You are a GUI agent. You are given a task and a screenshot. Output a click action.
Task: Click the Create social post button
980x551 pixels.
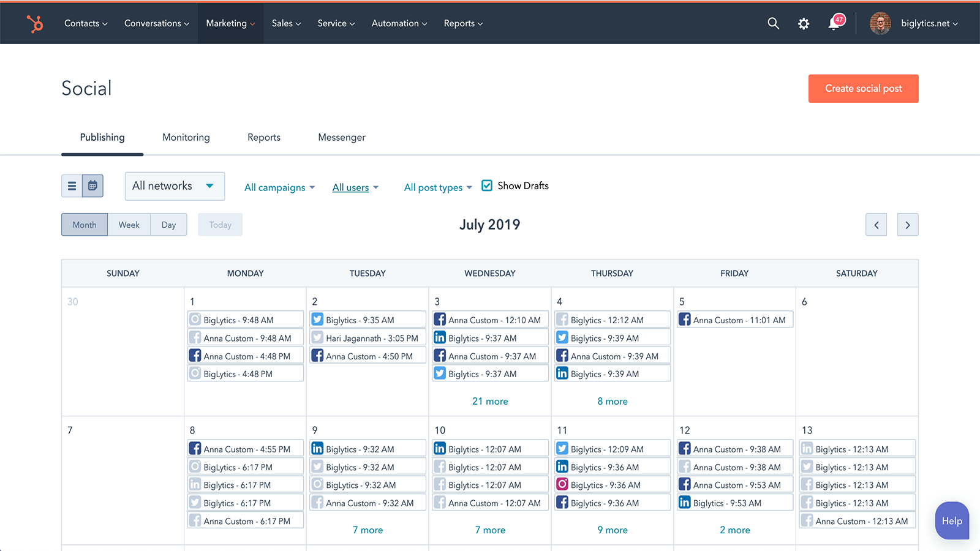(x=863, y=88)
